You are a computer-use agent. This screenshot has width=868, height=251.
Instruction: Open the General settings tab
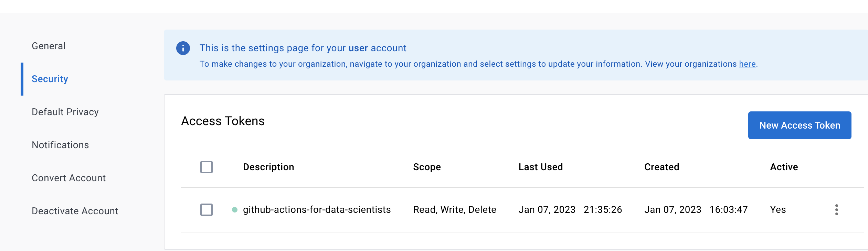[49, 46]
